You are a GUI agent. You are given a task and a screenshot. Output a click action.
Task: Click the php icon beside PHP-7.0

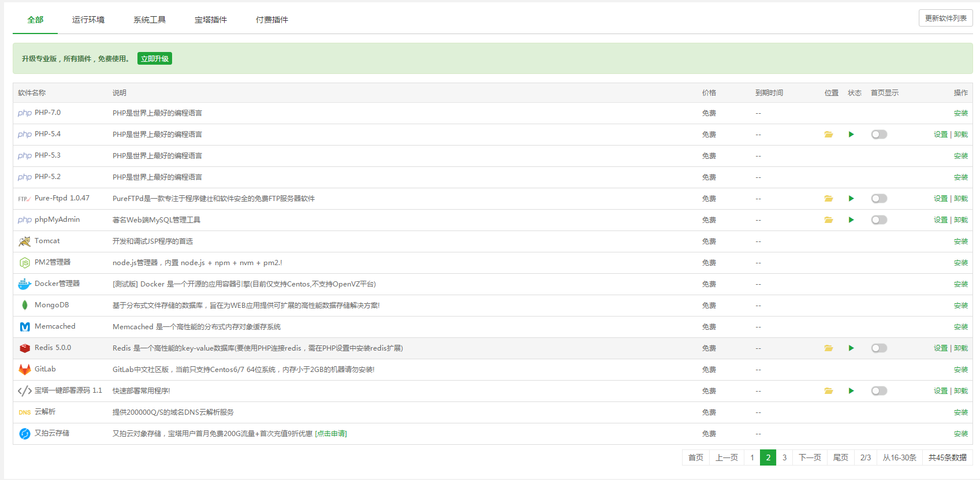point(24,113)
